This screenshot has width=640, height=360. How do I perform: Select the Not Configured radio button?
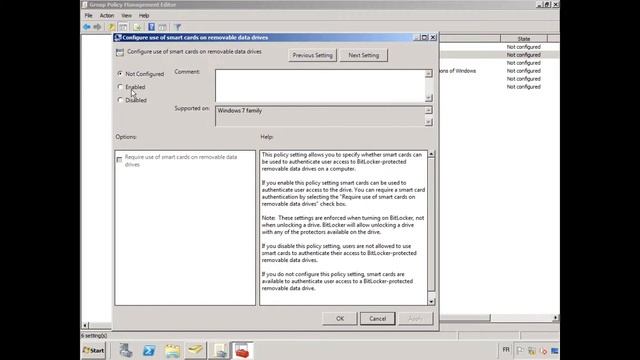(120, 73)
